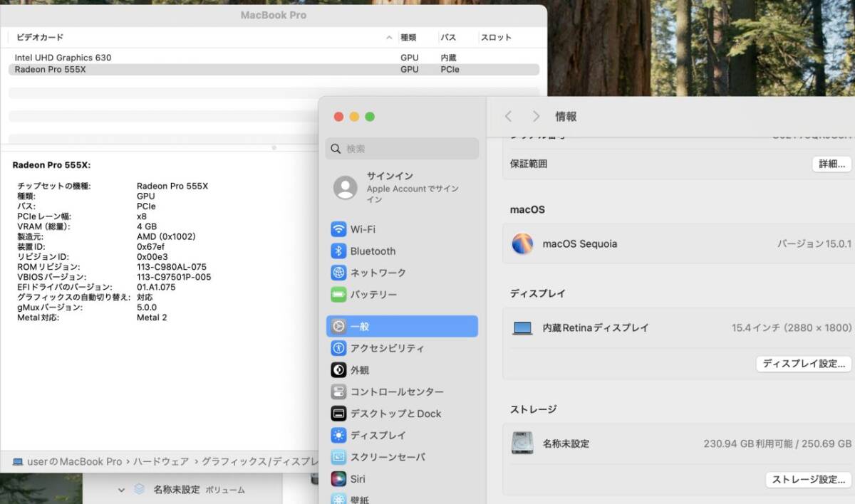Click the 15.4インチ (2880 × 1800) text
Viewport: 855px width, 504px height.
click(792, 328)
